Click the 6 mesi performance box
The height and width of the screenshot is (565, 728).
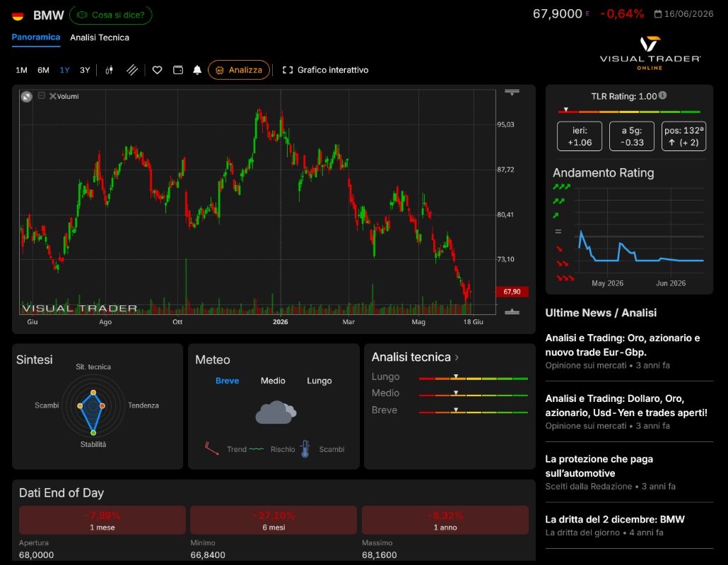pos(274,520)
